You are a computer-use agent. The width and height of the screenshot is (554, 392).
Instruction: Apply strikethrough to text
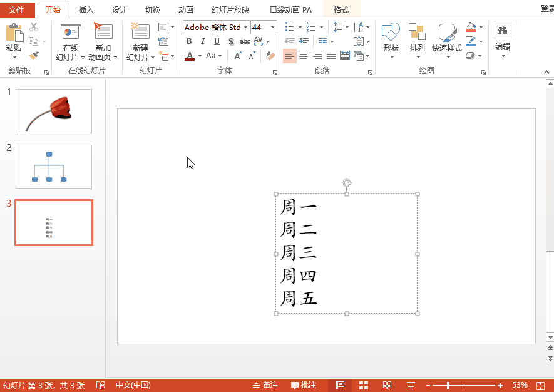point(244,41)
